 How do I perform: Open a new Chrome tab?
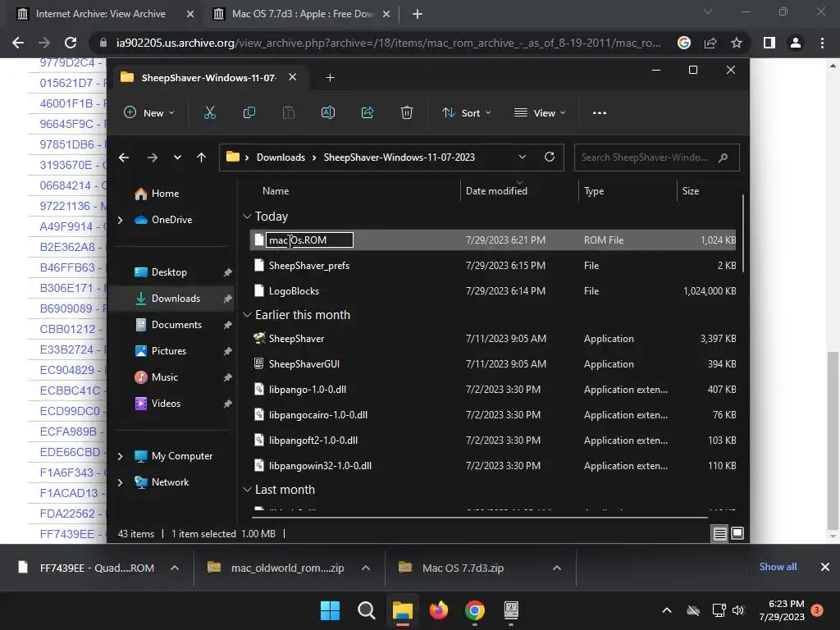coord(418,15)
